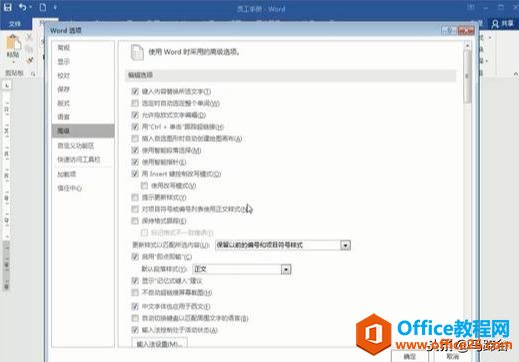Open the Undo history dropdown arrow
519x362 pixels.
(31, 7)
